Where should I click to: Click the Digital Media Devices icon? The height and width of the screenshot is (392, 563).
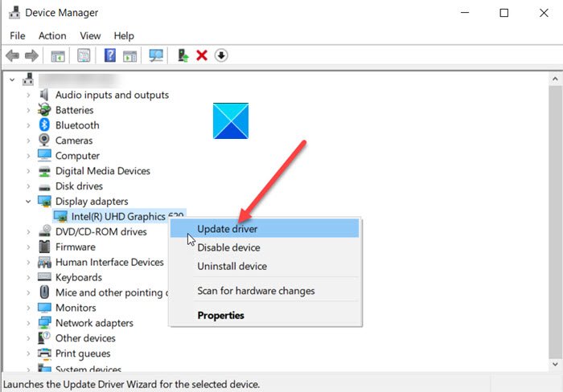pyautogui.click(x=44, y=171)
